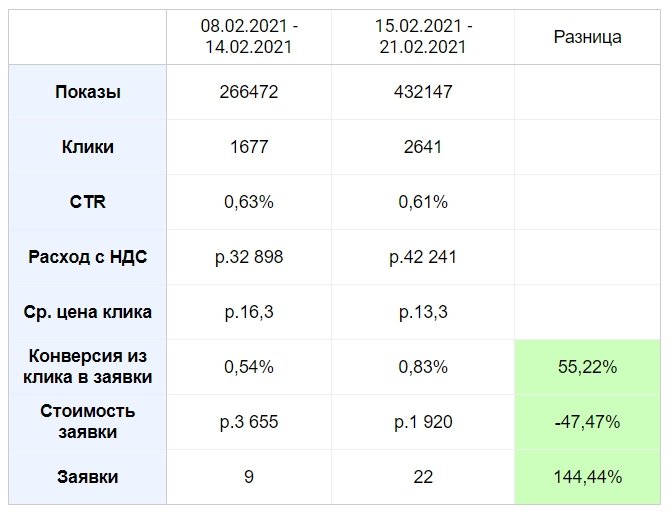Viewport: 670px width, 514px height.
Task: Select the 0,63% CTR value
Action: (x=249, y=202)
